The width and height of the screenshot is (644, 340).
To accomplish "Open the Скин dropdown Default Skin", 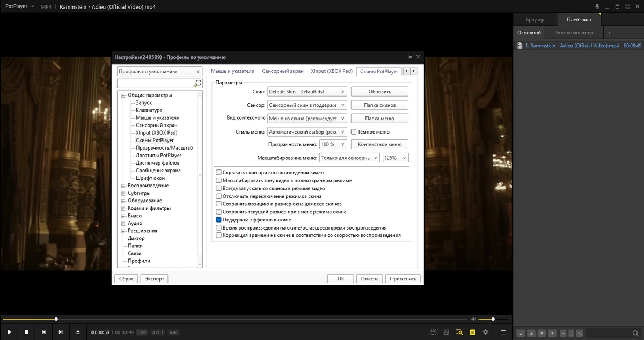I will point(307,92).
